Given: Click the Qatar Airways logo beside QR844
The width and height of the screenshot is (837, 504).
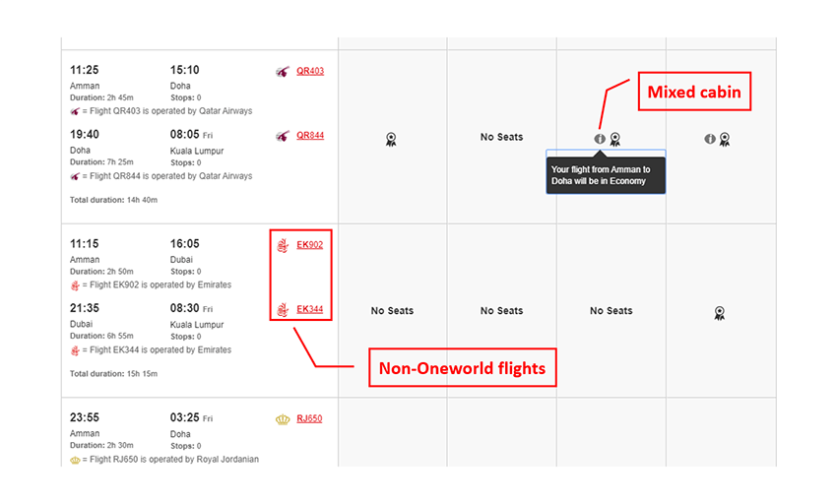Looking at the screenshot, I should click(284, 135).
